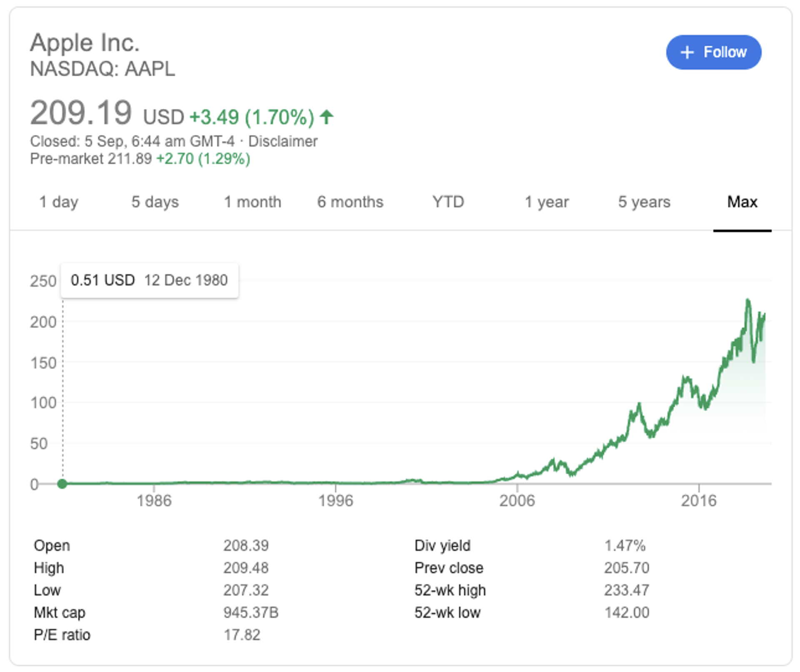Click the Apple Inc. company title
Image resolution: width=800 pixels, height=672 pixels.
click(85, 43)
